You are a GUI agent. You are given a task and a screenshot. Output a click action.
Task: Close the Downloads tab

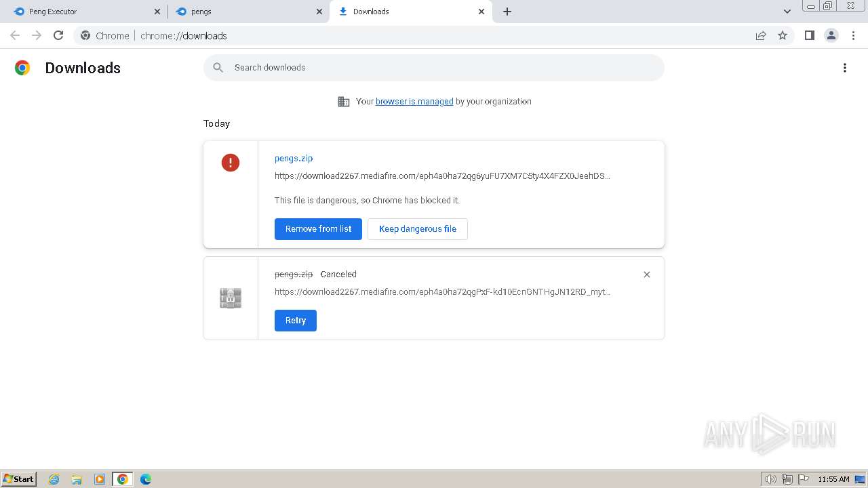[481, 12]
